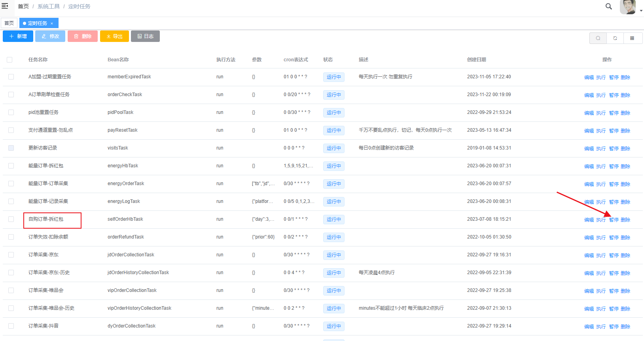Expand the user dropdown arrow beside avatar
This screenshot has width=644, height=341.
click(x=641, y=11)
